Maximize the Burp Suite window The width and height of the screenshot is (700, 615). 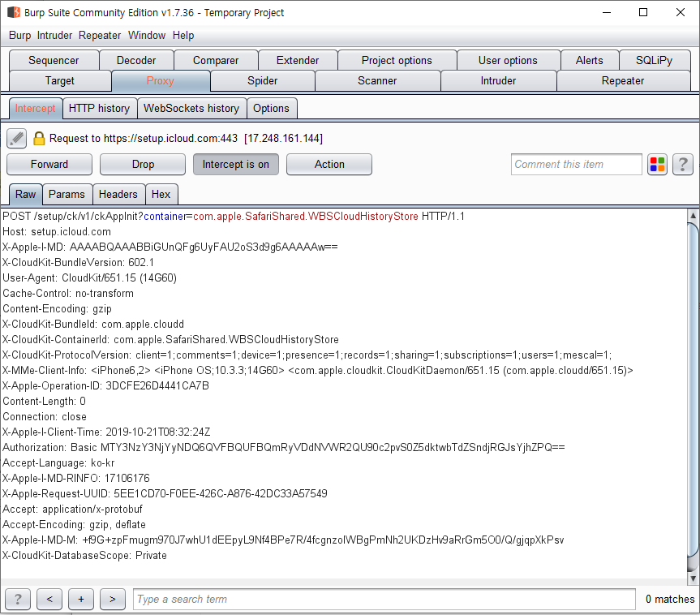pos(643,12)
